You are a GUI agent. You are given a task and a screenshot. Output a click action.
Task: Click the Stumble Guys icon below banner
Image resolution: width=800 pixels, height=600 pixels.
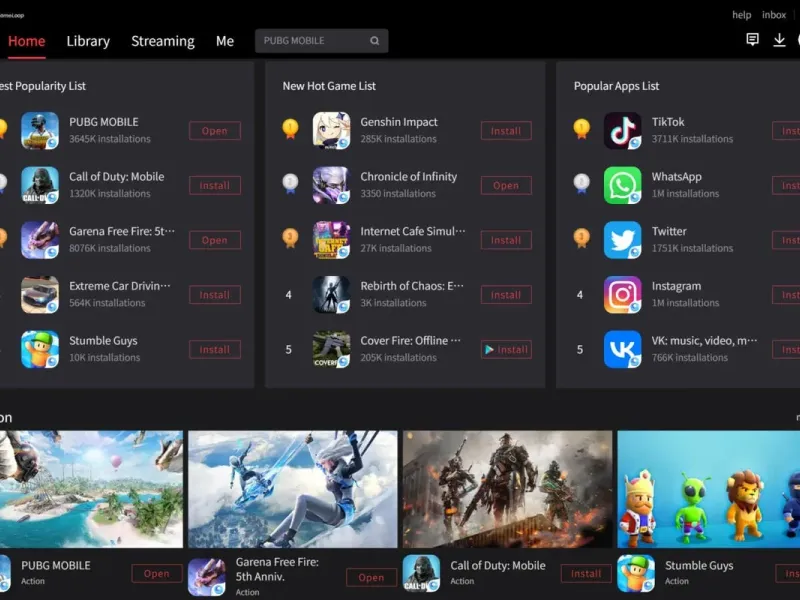click(636, 573)
